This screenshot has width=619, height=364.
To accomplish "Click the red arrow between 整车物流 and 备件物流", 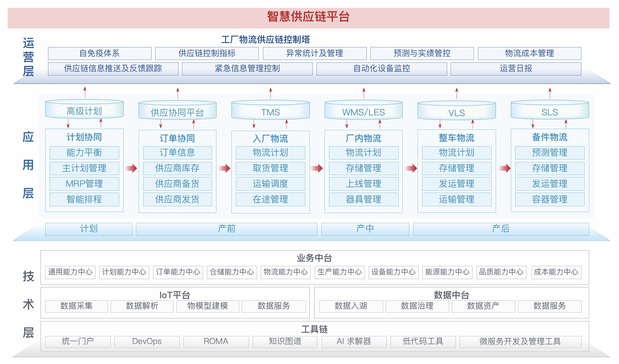I will pos(505,168).
